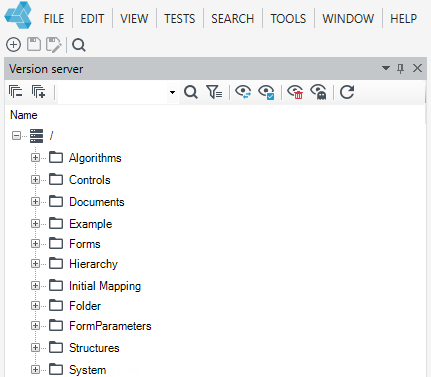
Task: Expand the Structures folder
Action: [35, 348]
